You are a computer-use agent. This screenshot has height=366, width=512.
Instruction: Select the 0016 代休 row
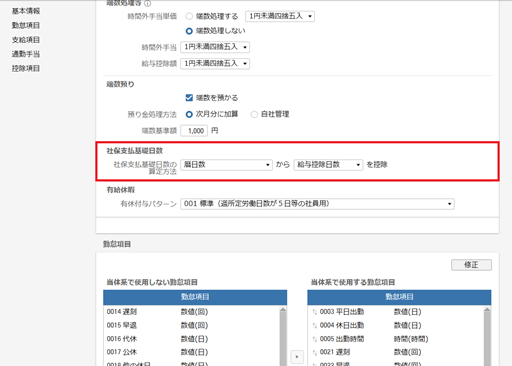tap(192, 339)
